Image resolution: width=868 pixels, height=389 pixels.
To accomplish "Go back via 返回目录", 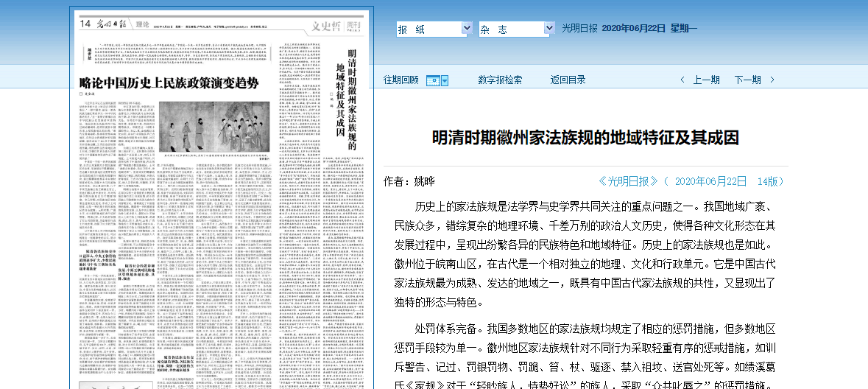I will pyautogui.click(x=568, y=80).
